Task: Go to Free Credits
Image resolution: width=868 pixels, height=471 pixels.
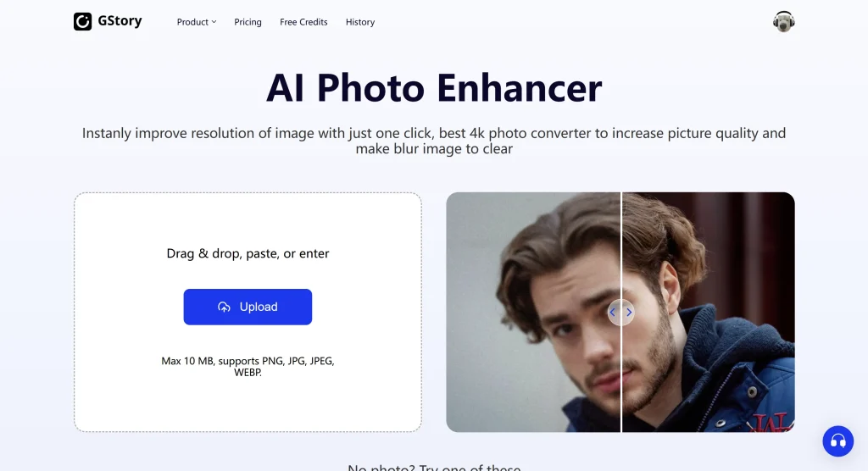Action: 303,22
